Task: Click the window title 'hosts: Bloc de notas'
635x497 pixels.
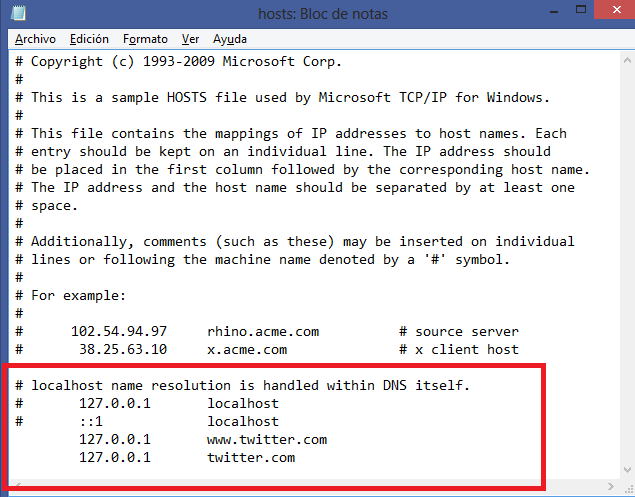Action: (323, 14)
